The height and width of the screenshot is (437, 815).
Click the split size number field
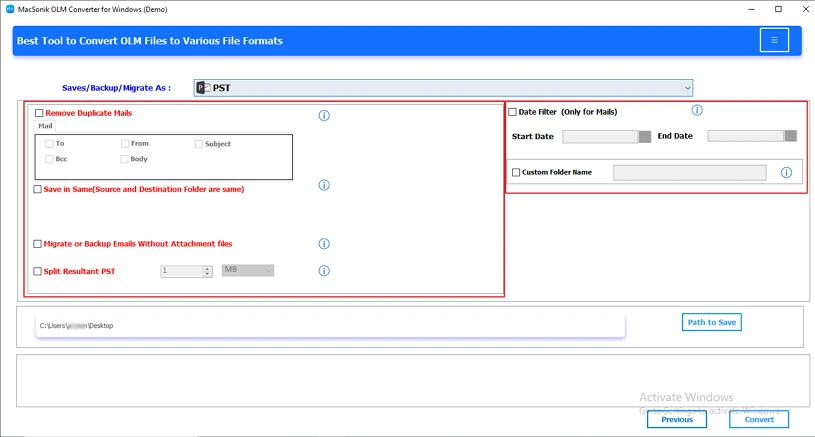pyautogui.click(x=181, y=271)
